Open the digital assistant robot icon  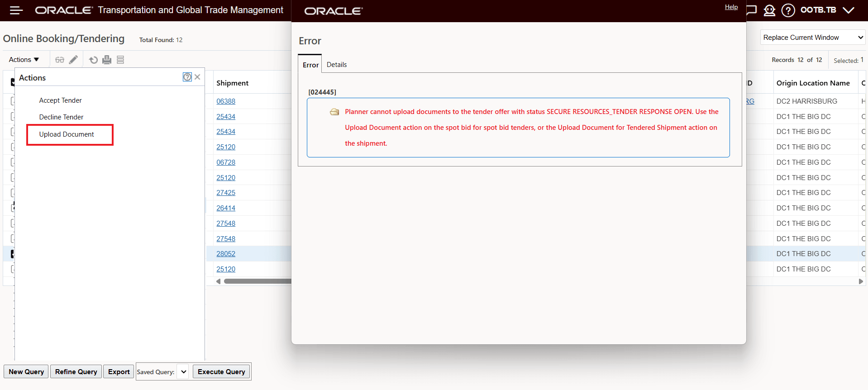click(x=769, y=10)
